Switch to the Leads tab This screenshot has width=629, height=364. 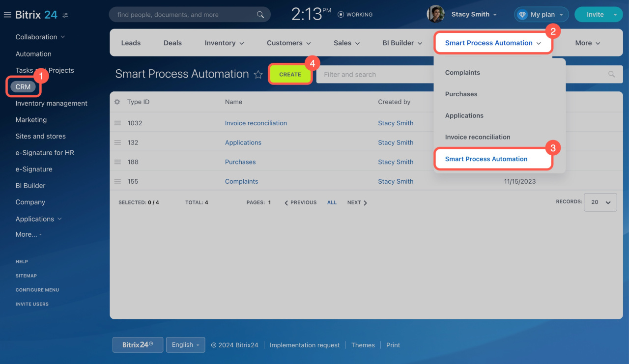pos(131,43)
